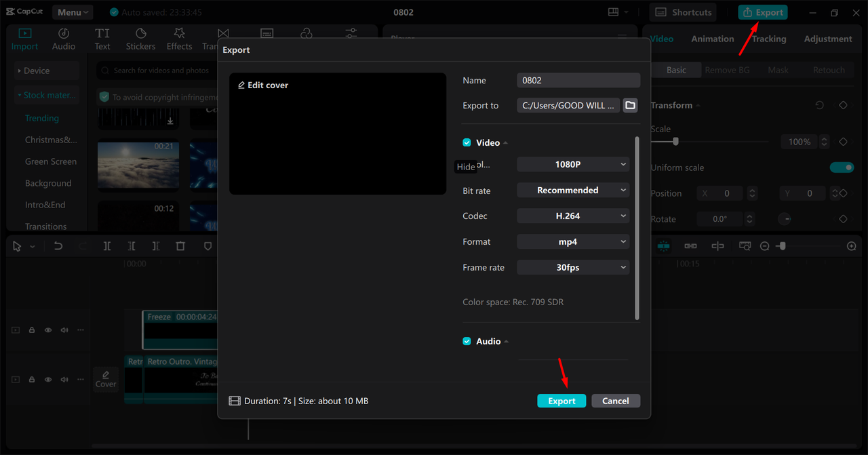Click the marker shield icon in timeline toolbar
Viewport: 868px width, 455px height.
click(208, 246)
